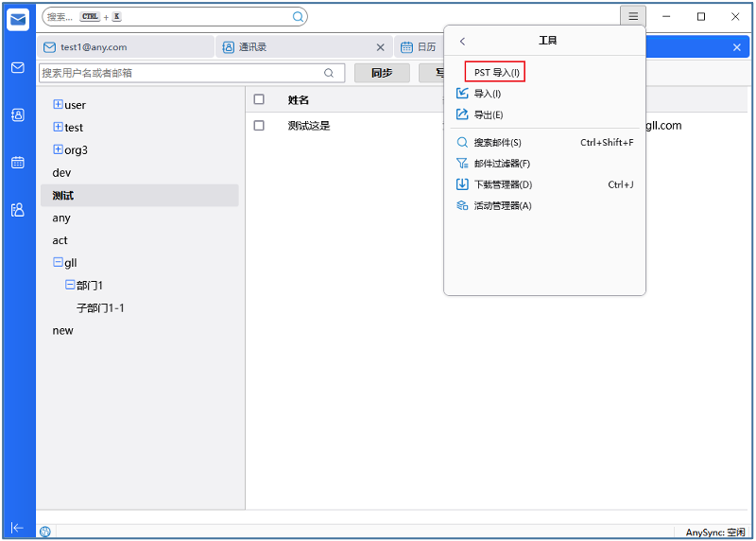Open the mail icon in left sidebar
This screenshot has height=541, width=756.
coord(17,68)
